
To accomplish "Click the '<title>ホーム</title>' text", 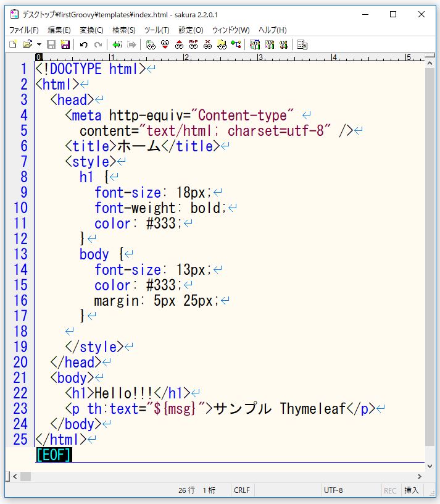I will (x=143, y=146).
